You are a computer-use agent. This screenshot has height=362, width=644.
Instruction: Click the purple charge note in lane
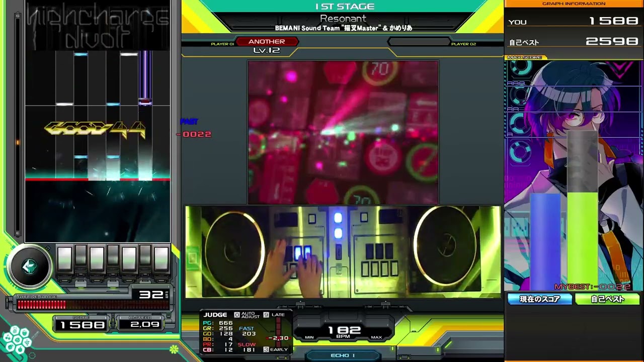click(145, 77)
